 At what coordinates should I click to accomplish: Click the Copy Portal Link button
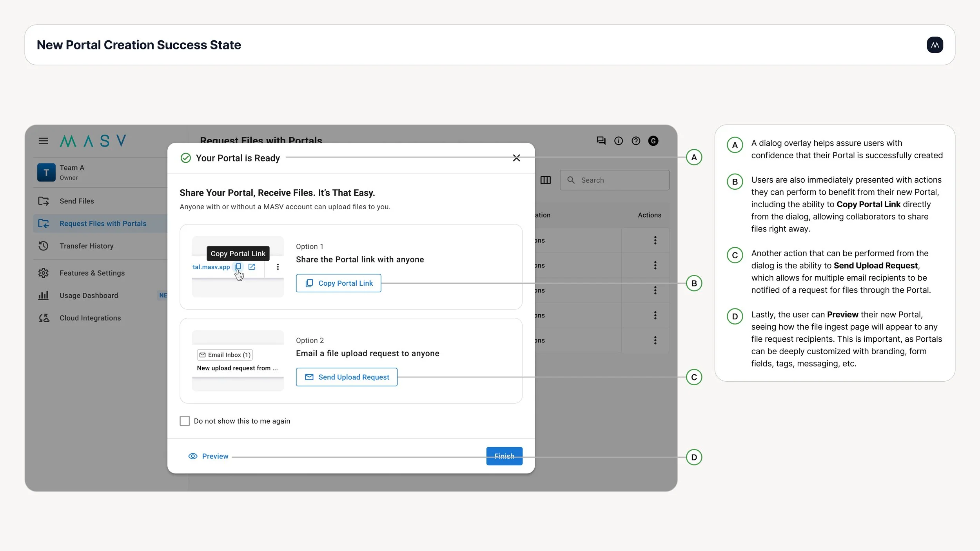[x=338, y=283]
